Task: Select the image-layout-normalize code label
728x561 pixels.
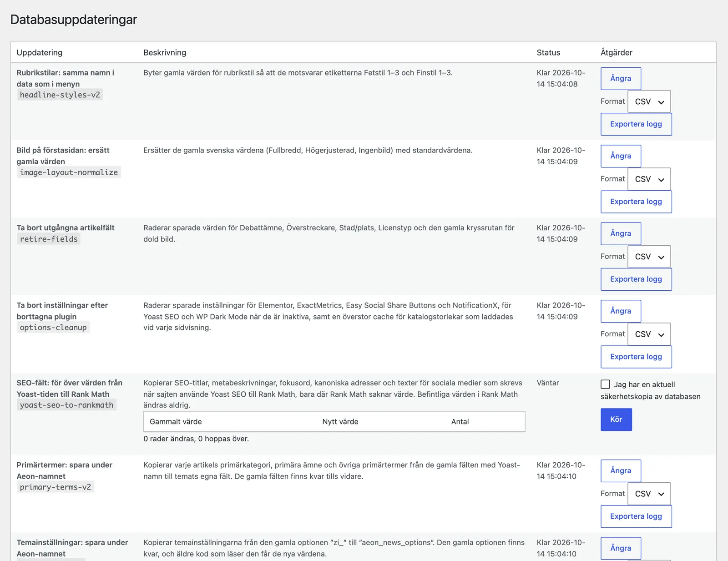Action: [x=69, y=172]
